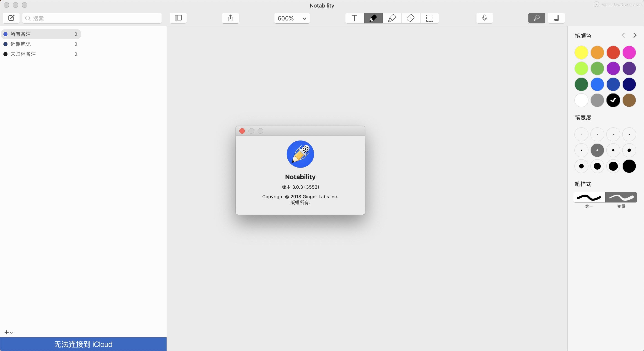
Task: Select the thinnest pen width
Action: tap(581, 134)
